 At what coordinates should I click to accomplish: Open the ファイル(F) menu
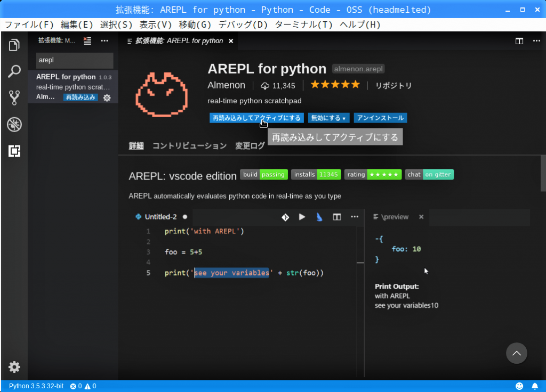tap(30, 24)
